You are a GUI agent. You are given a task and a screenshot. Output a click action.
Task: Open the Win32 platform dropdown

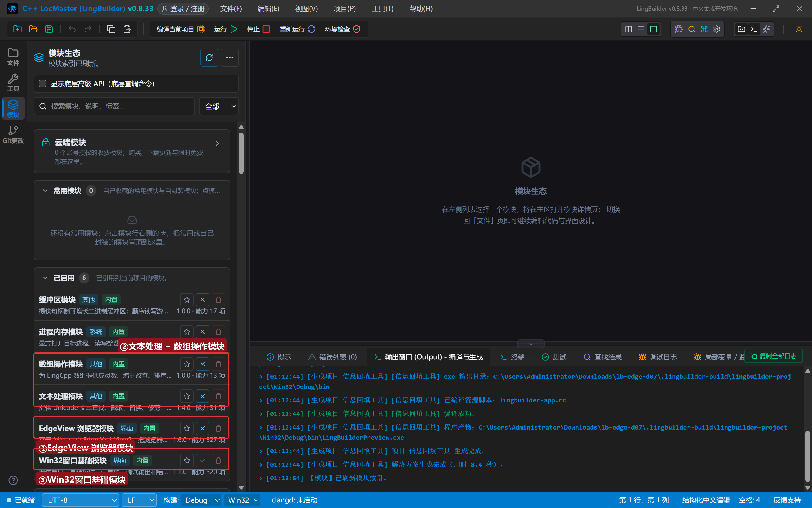[242, 500]
